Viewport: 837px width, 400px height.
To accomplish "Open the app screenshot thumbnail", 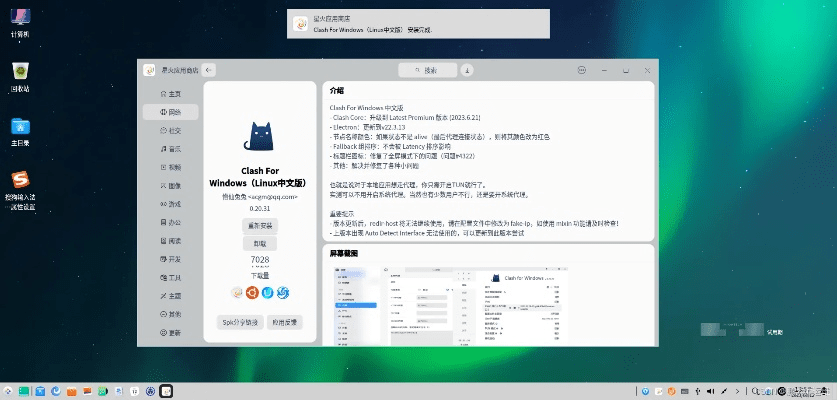I will 449,306.
